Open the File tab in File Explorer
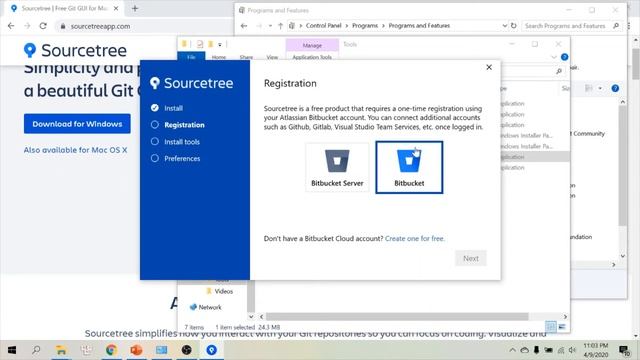640x360 pixels. tap(191, 57)
